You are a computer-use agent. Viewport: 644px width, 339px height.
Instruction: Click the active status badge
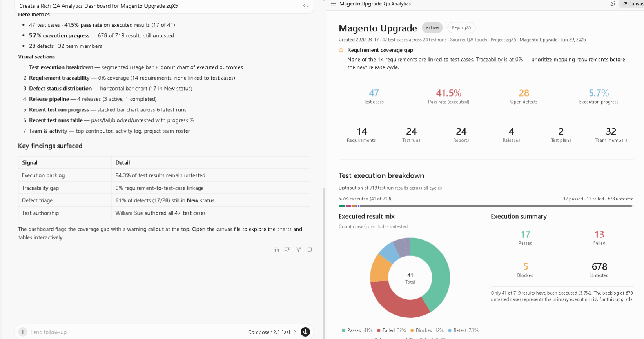(x=432, y=27)
